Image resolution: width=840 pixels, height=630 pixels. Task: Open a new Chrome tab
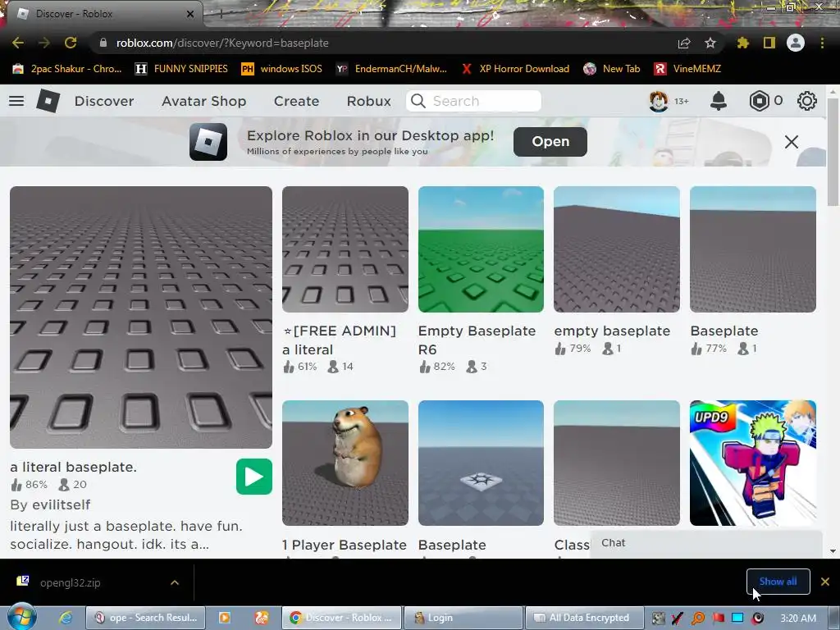click(221, 15)
